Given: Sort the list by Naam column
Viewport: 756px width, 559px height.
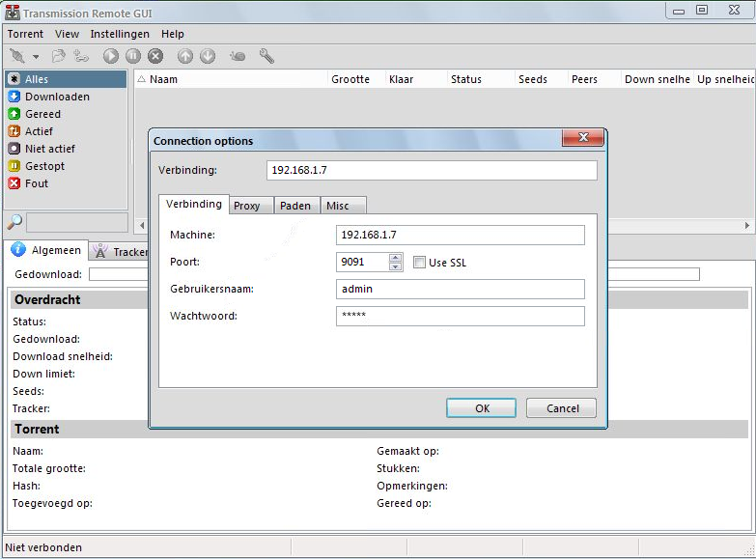Looking at the screenshot, I should [232, 79].
